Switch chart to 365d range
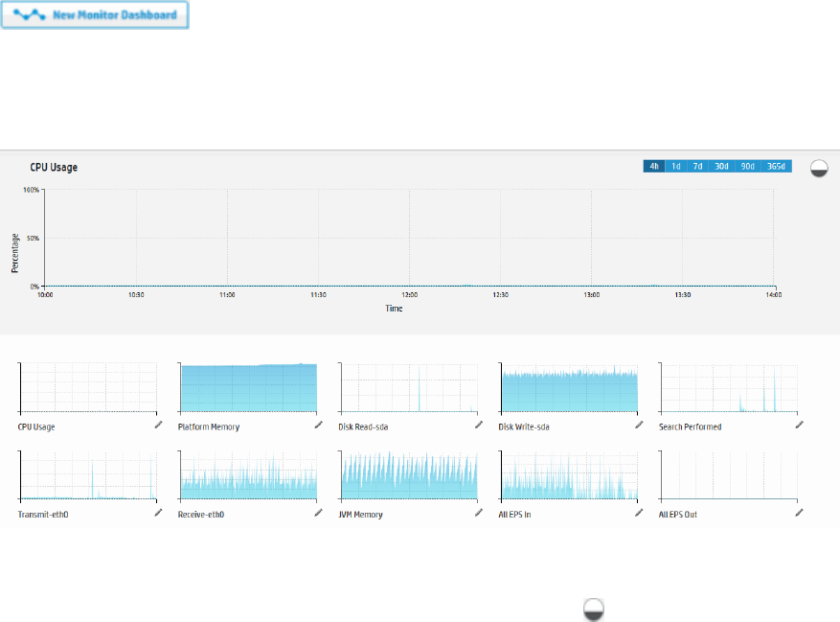Image resolution: width=840 pixels, height=622 pixels. [x=776, y=166]
